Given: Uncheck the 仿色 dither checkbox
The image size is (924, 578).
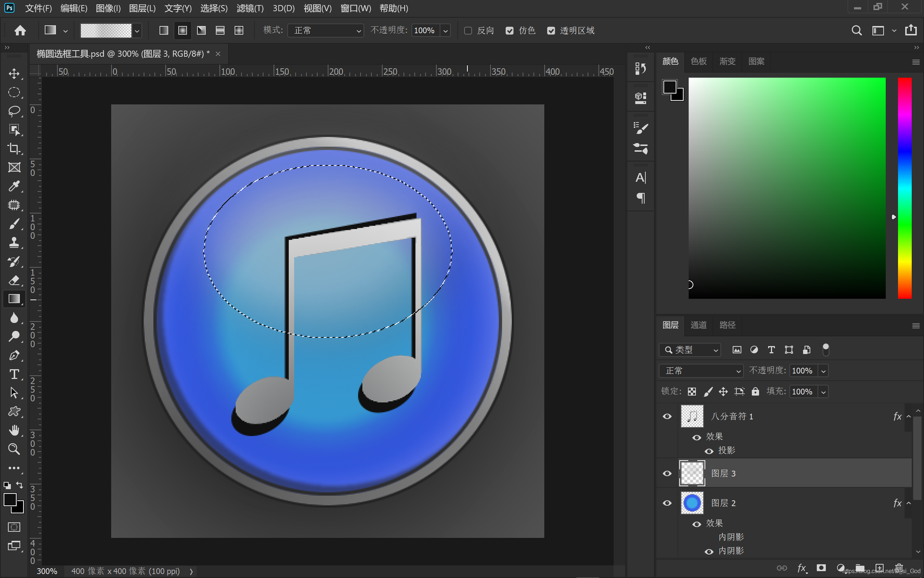Looking at the screenshot, I should (x=509, y=31).
